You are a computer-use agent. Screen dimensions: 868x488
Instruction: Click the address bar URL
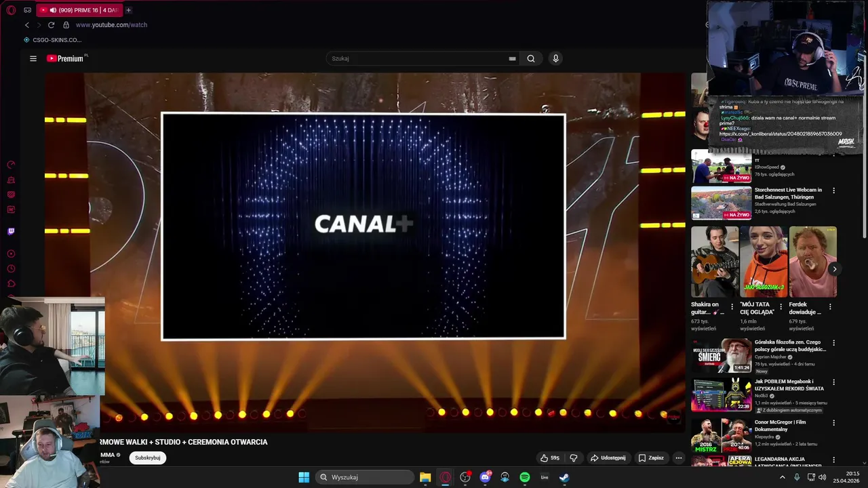pos(111,25)
